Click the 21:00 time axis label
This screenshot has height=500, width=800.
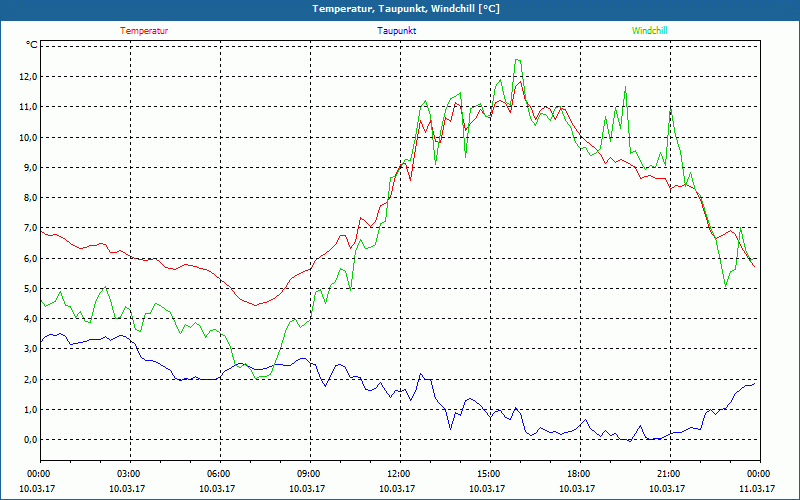670,474
